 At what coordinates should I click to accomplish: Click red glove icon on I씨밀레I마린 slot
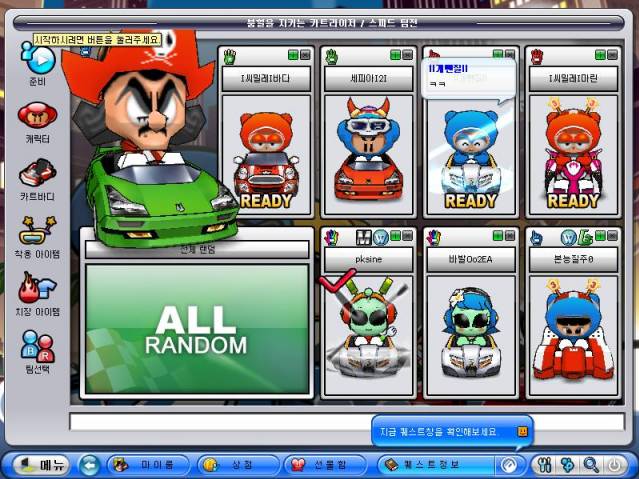click(537, 57)
